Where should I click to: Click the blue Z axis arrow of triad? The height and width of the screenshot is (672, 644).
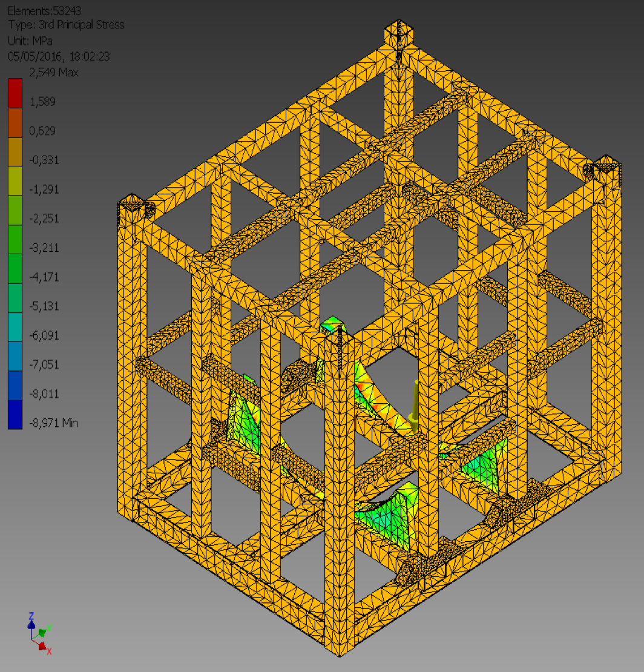tap(31, 620)
